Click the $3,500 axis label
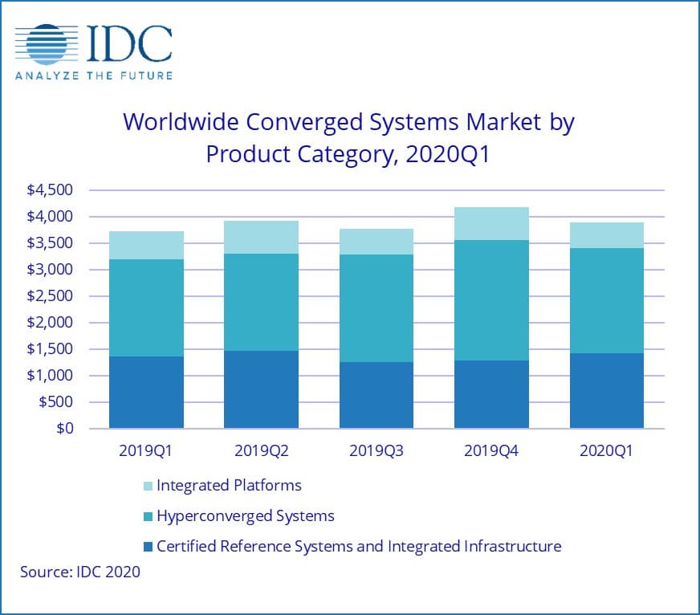 pos(50,243)
